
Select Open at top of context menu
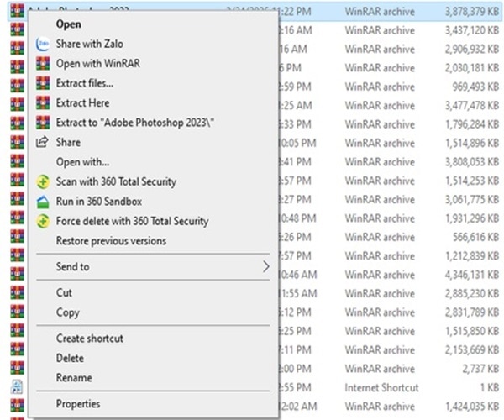pyautogui.click(x=69, y=24)
